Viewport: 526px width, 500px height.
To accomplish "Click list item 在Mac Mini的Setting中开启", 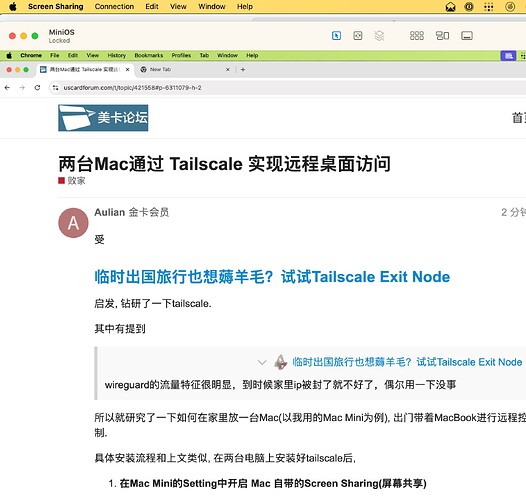I will [x=273, y=483].
